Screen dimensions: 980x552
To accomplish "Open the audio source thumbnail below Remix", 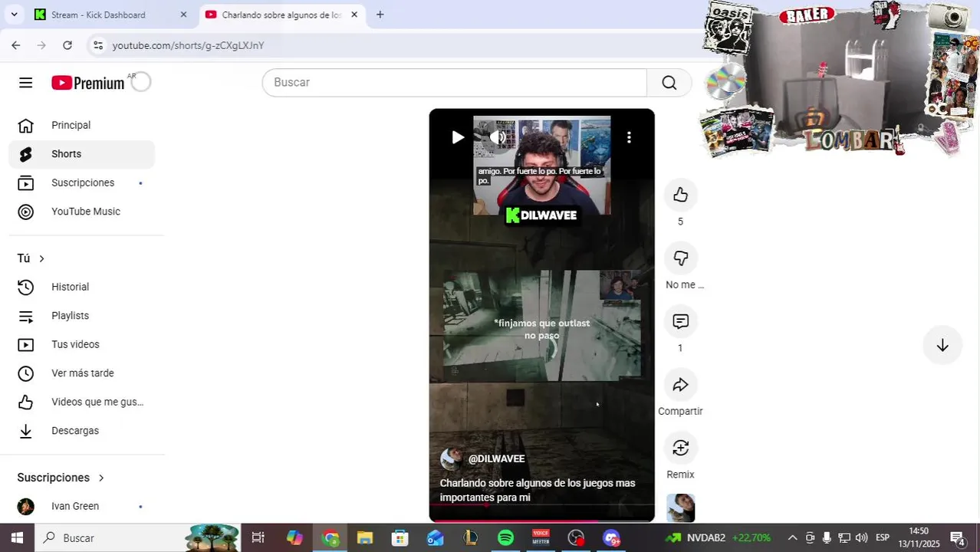I will pos(680,508).
